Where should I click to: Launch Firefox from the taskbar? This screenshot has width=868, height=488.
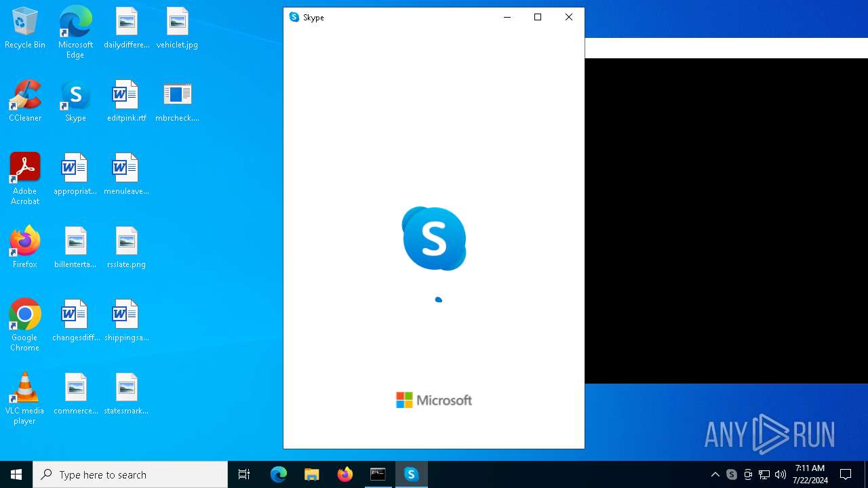pyautogui.click(x=345, y=474)
